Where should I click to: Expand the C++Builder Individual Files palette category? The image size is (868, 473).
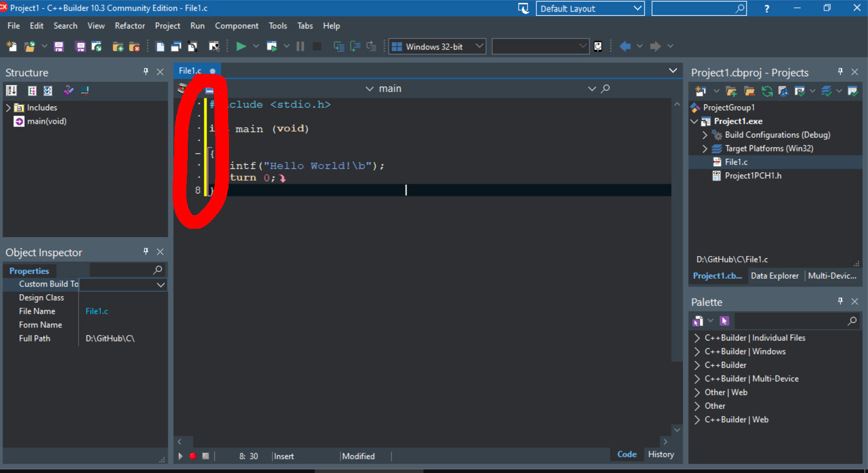coord(697,338)
